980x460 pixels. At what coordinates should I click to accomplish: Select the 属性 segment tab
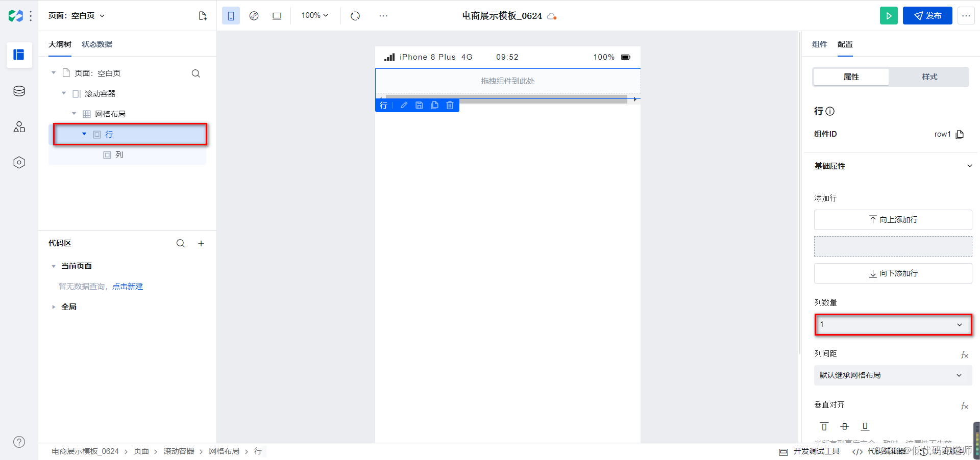(851, 77)
